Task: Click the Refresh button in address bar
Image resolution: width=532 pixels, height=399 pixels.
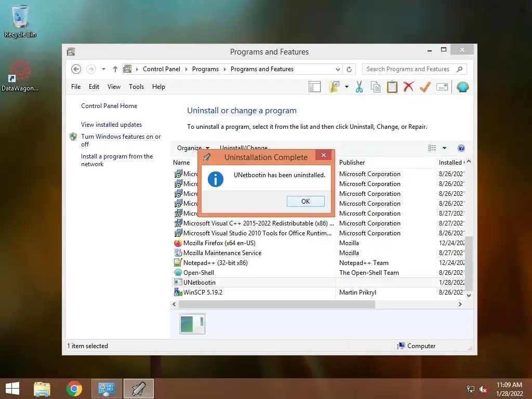Action: pyautogui.click(x=349, y=69)
